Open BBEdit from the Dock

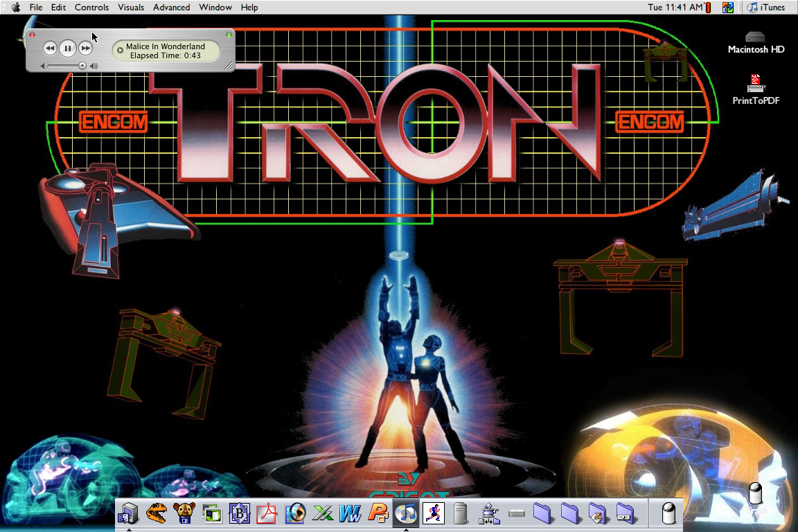(240, 514)
